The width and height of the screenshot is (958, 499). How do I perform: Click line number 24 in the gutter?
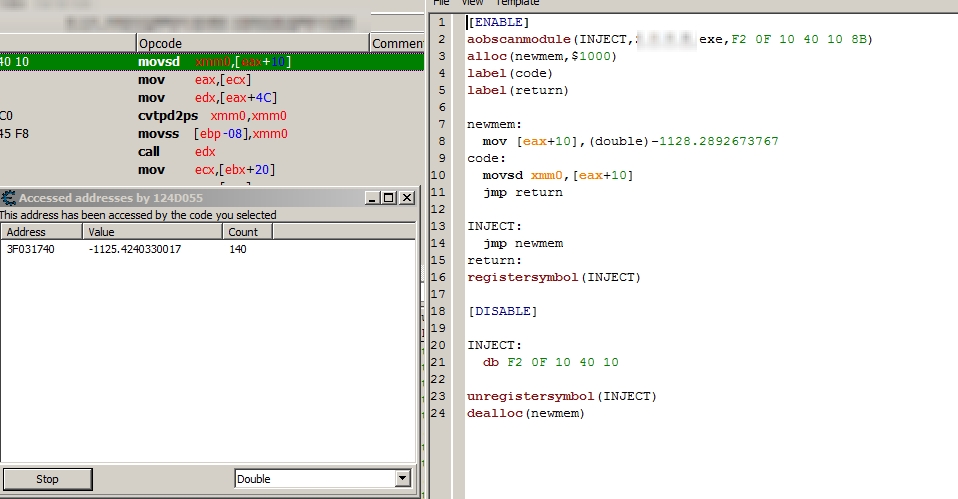coord(443,413)
